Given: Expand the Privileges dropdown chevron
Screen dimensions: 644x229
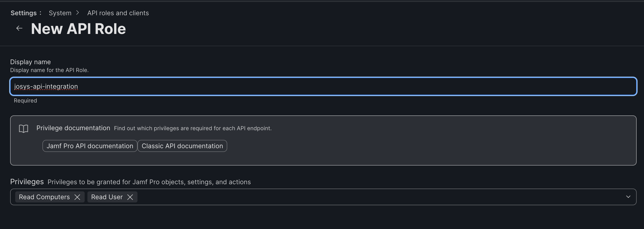Looking at the screenshot, I should point(628,197).
